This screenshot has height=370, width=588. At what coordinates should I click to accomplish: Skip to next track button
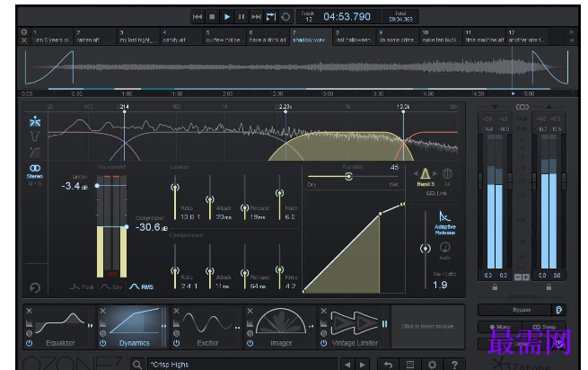257,17
